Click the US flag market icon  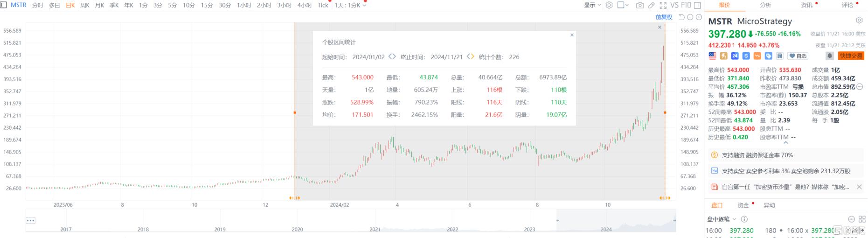(712, 56)
